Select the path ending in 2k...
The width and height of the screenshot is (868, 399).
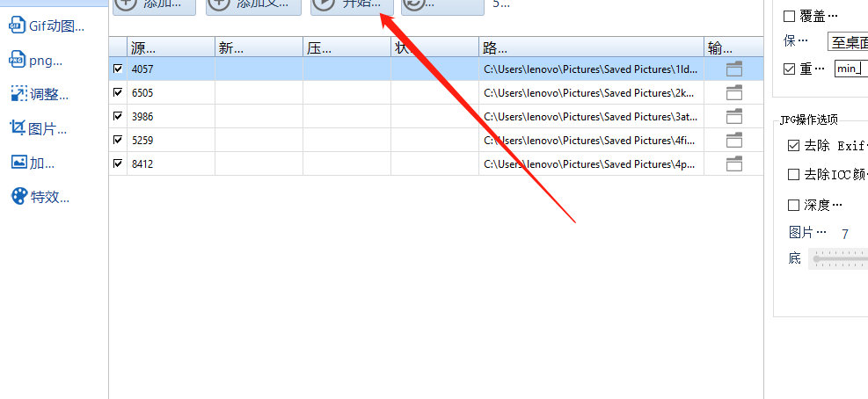[x=589, y=93]
